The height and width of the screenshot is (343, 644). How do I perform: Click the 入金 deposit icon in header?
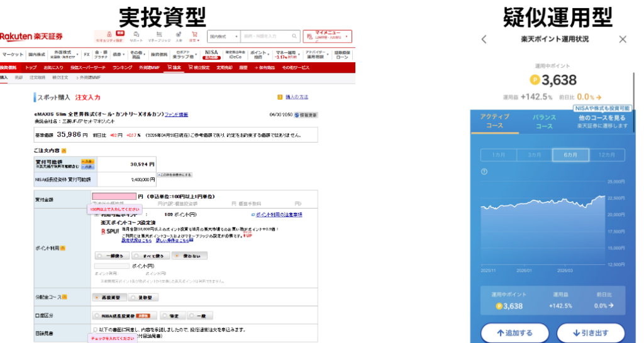[179, 35]
